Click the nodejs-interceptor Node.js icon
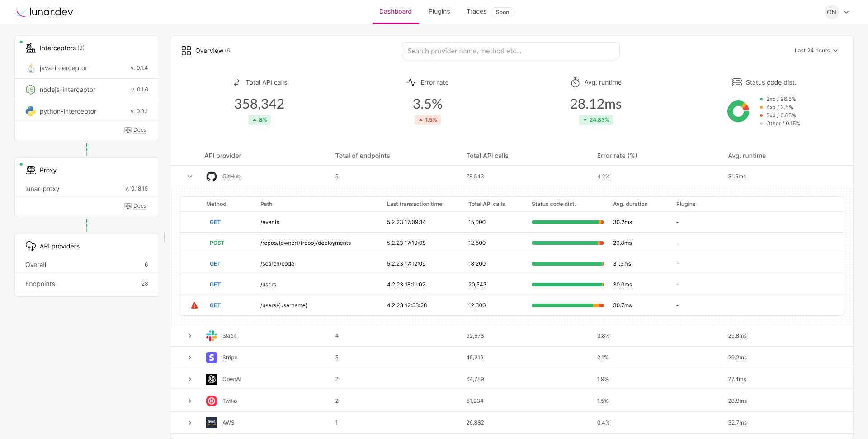 30,90
